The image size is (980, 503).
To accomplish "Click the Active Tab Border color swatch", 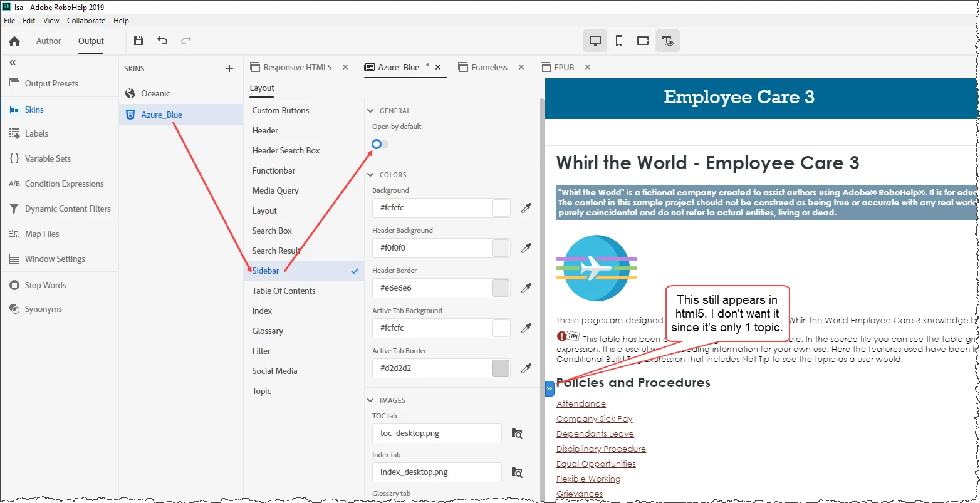I will [x=501, y=368].
